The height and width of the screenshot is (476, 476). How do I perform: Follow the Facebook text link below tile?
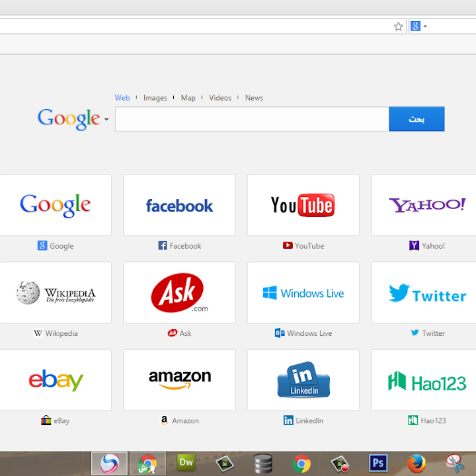point(186,246)
